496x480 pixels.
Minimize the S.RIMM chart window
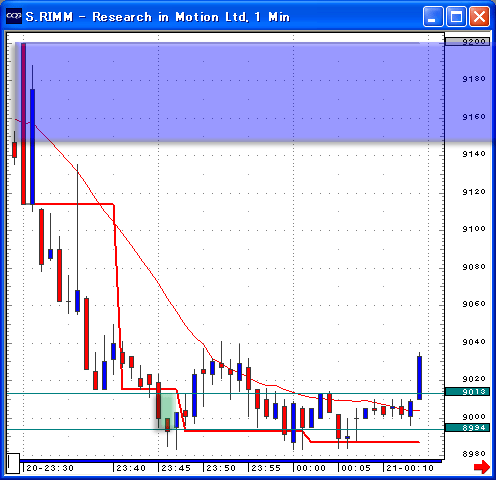tap(433, 16)
